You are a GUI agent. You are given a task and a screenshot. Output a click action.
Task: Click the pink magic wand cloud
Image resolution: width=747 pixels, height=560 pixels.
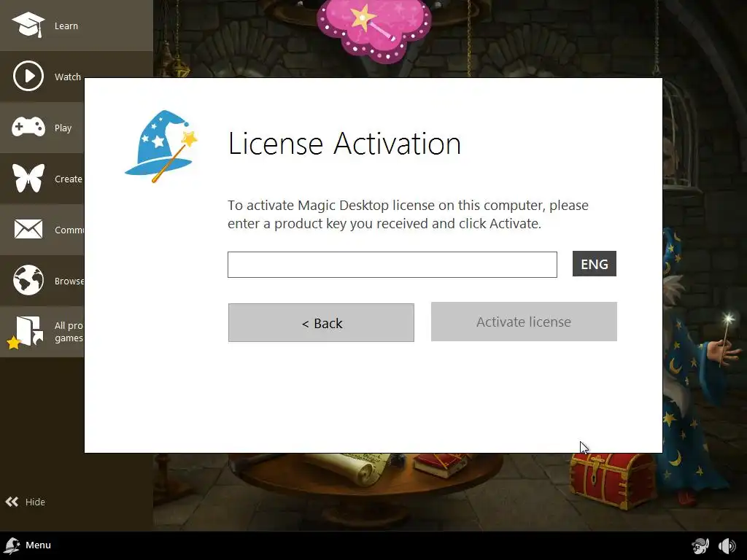click(374, 30)
